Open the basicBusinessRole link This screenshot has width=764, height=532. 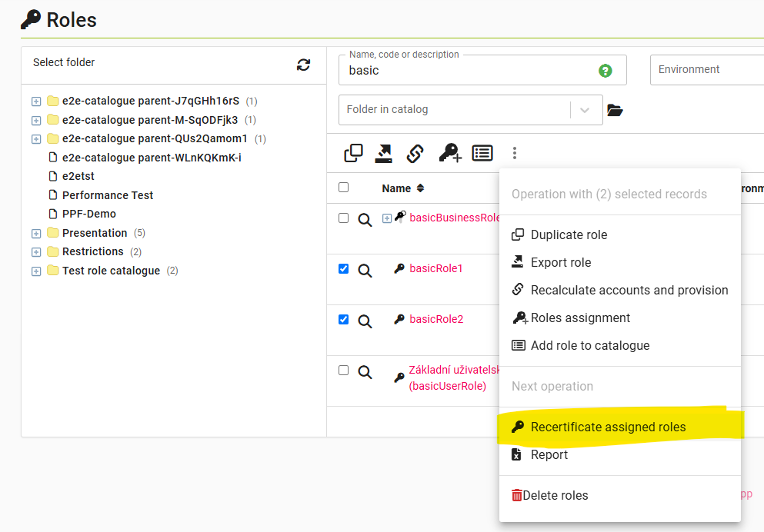pyautogui.click(x=454, y=218)
